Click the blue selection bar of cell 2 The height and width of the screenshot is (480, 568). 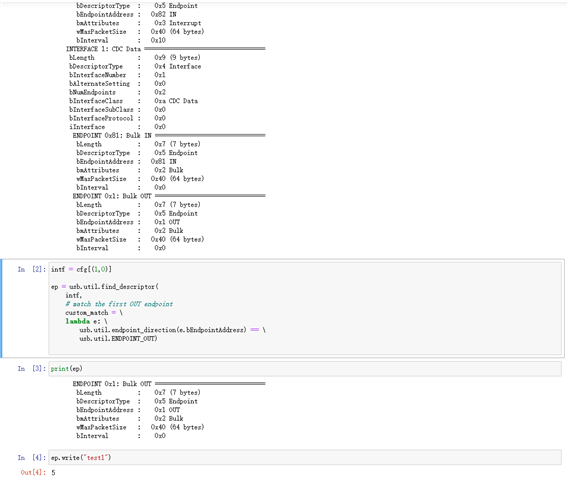coord(1,308)
